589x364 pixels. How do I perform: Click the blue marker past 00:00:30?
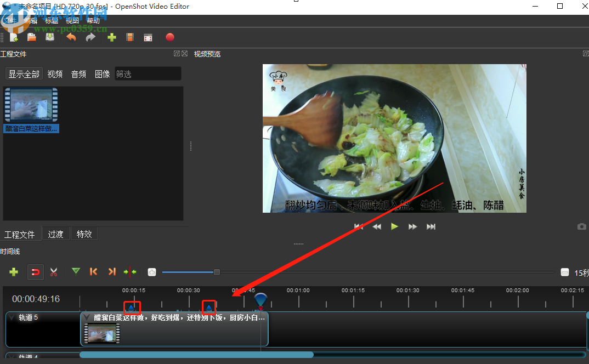click(x=209, y=308)
